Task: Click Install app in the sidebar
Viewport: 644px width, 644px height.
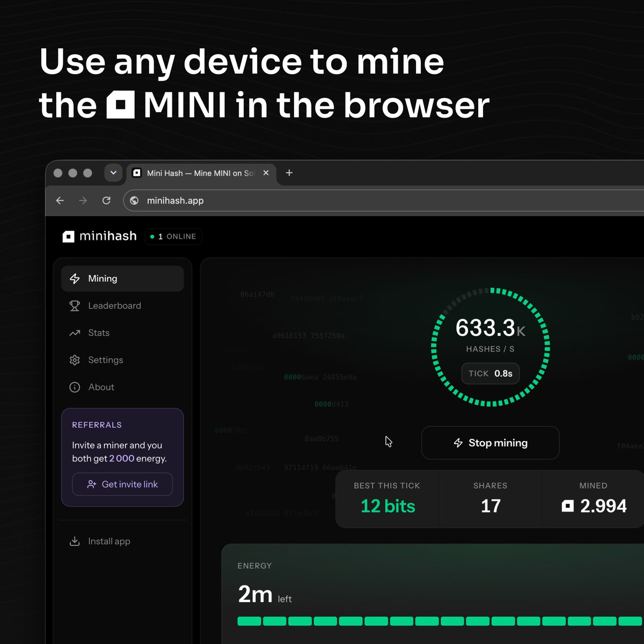Action: coord(122,541)
